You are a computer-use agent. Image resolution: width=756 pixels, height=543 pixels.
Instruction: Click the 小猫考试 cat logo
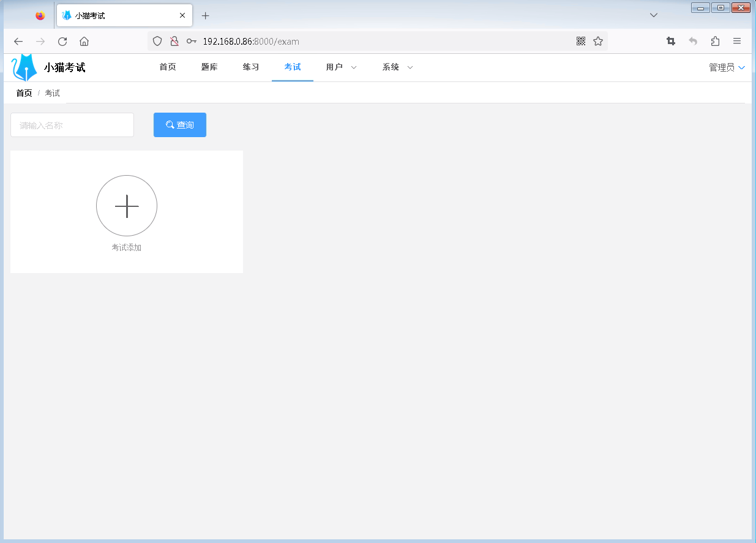25,67
